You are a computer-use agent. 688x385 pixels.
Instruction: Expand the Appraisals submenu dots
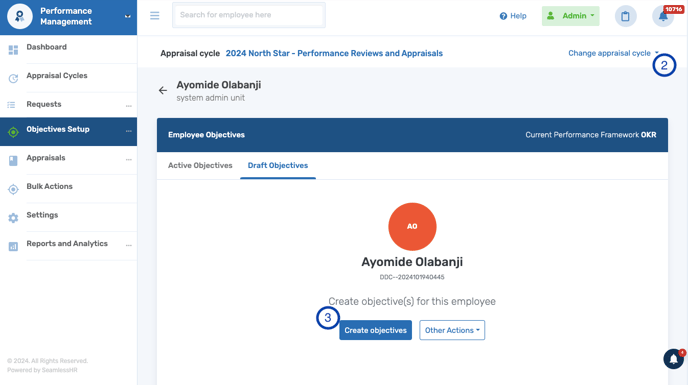129,159
